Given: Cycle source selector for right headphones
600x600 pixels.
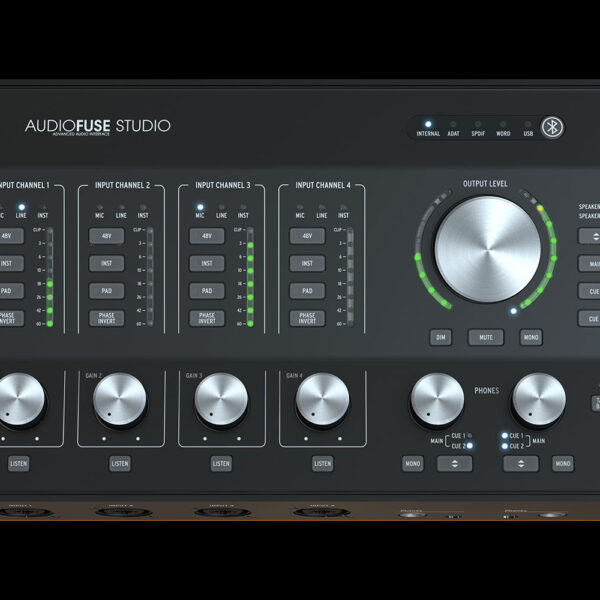Looking at the screenshot, I should coord(521,464).
